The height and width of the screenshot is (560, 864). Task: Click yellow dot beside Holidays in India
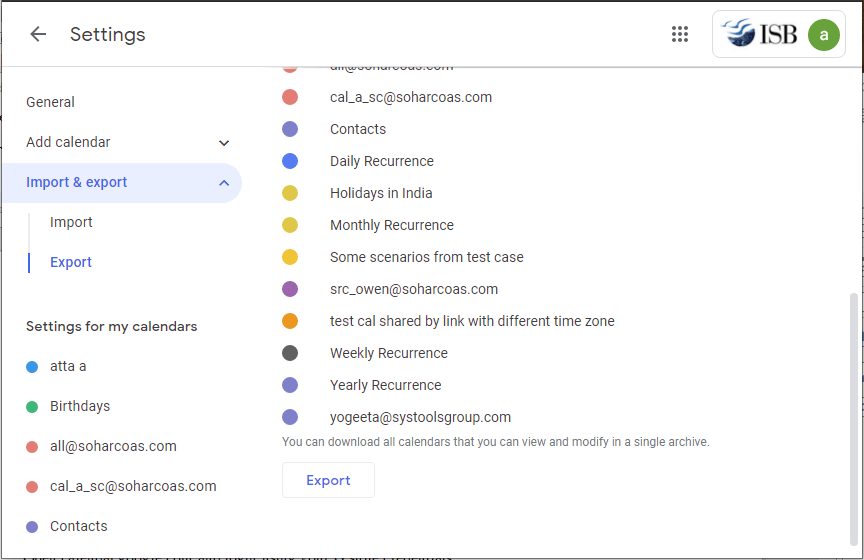[x=290, y=193]
